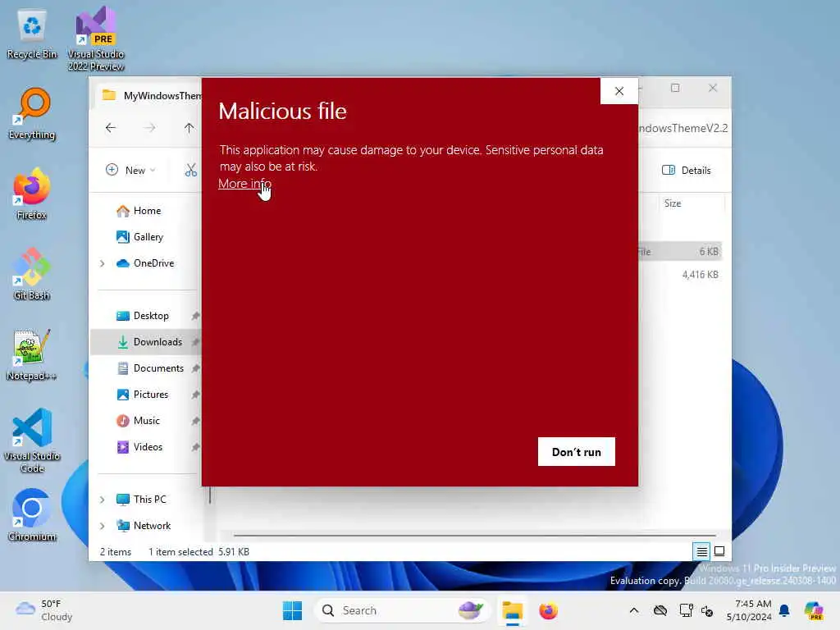Launch the Everything search shortcut
Screen dimensions: 840x630
tap(32, 113)
